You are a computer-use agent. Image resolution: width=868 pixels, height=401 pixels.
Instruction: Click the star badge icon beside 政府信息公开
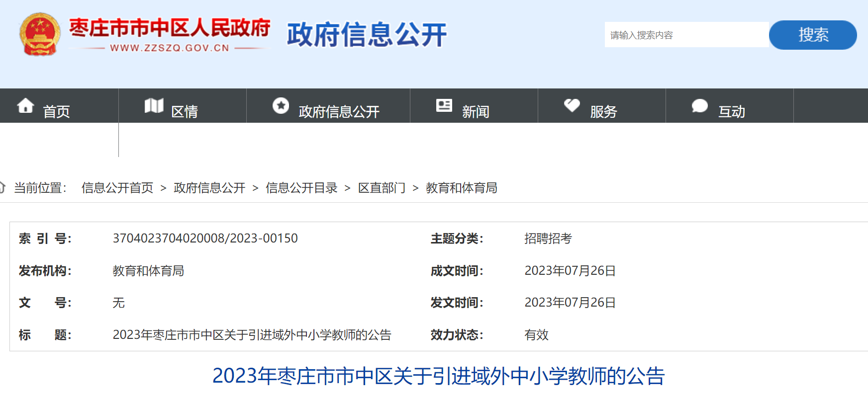281,105
